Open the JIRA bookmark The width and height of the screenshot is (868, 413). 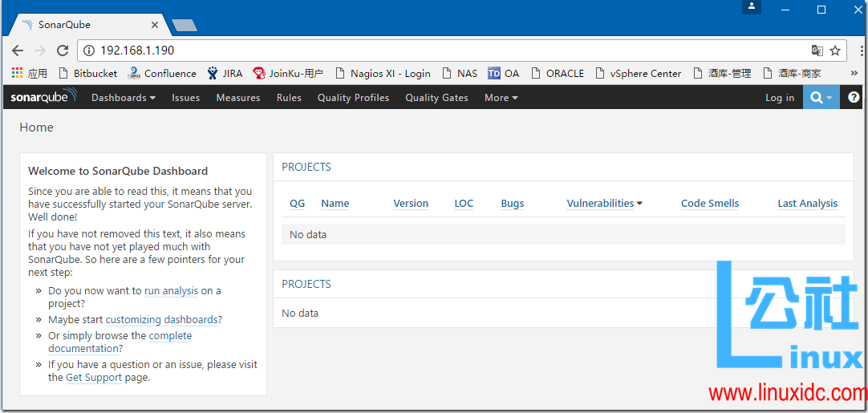click(225, 73)
